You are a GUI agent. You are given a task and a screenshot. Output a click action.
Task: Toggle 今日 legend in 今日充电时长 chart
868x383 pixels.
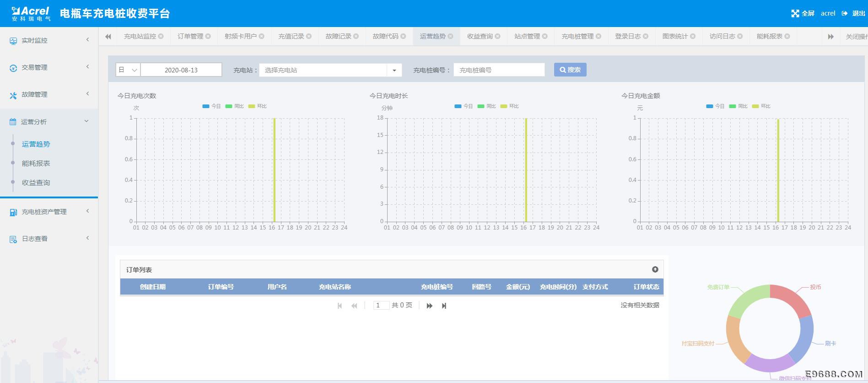464,106
